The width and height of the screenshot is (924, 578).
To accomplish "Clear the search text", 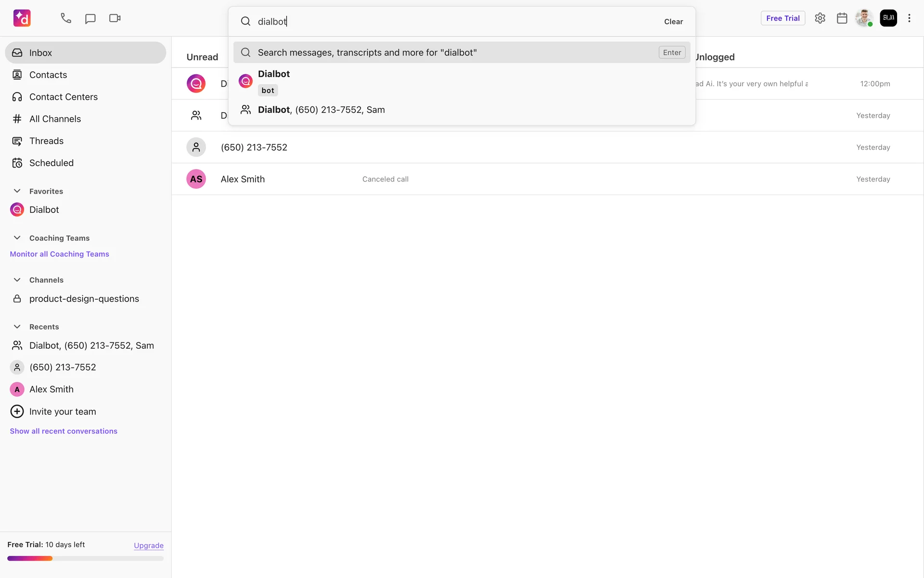I will [x=673, y=22].
